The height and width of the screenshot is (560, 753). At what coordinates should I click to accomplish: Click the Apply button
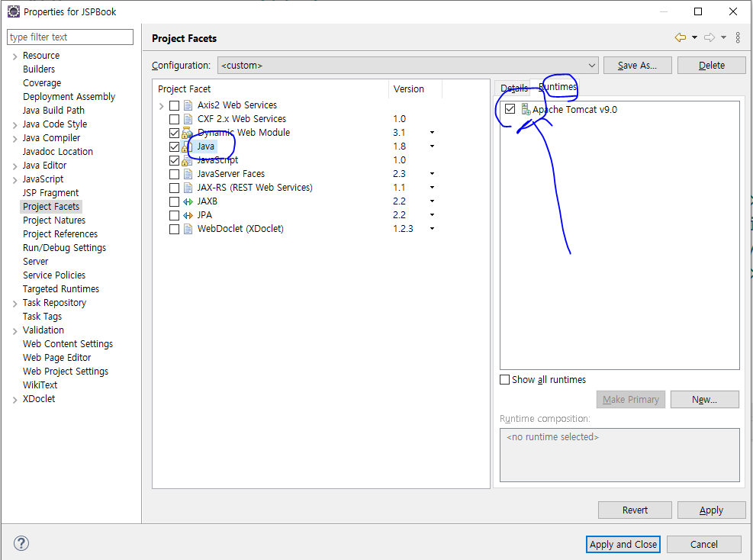(x=711, y=510)
